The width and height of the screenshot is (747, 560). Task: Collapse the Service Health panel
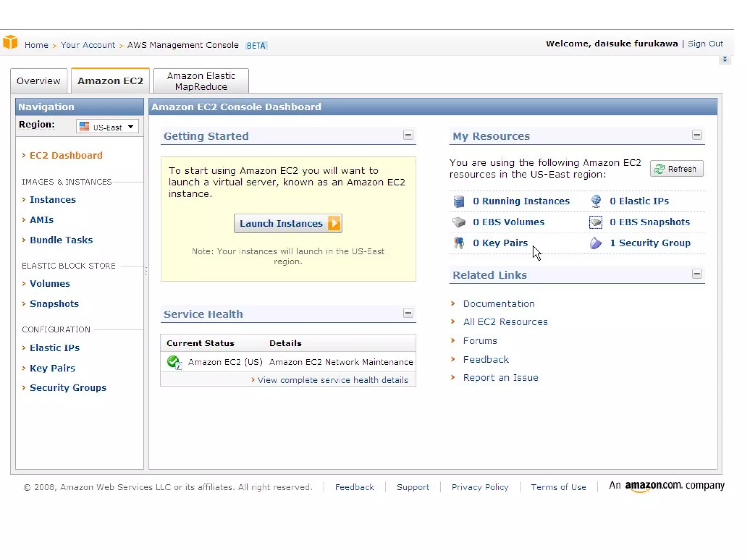(408, 313)
